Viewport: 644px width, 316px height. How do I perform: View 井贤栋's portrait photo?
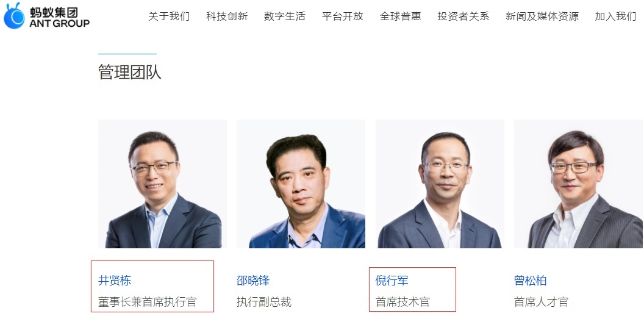[x=162, y=184]
